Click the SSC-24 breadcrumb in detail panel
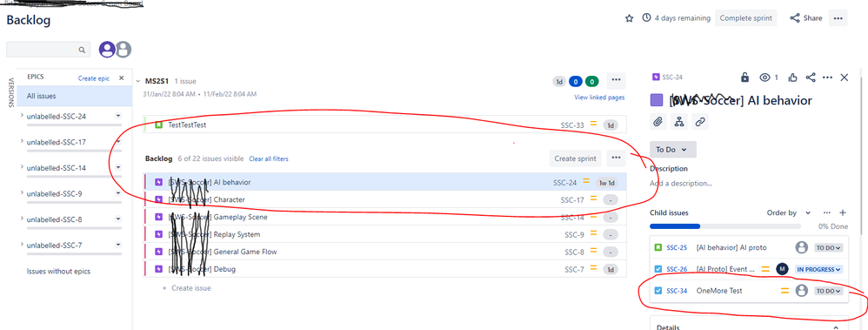The height and width of the screenshot is (330, 868). pos(673,77)
